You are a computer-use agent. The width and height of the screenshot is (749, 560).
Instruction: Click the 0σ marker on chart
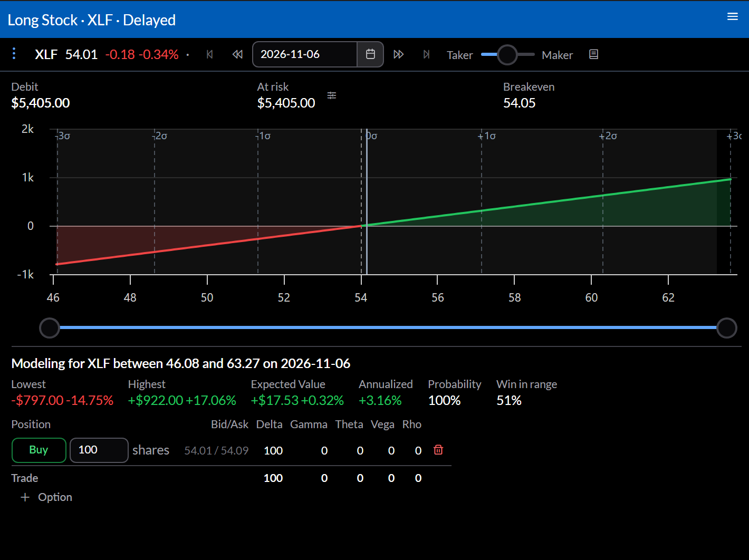[x=372, y=136]
